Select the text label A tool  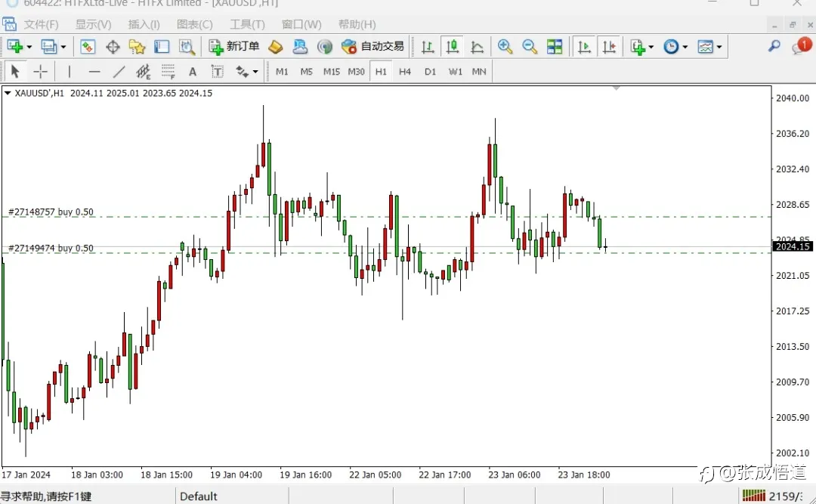pos(193,72)
